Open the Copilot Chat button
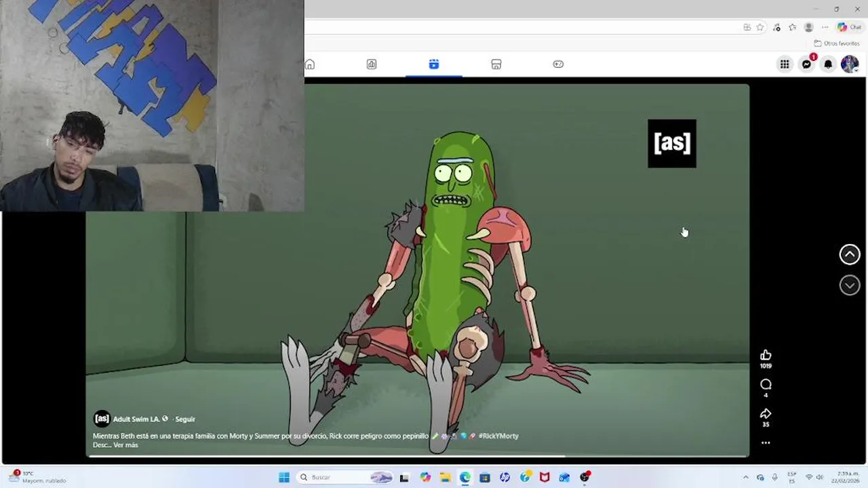 tap(849, 27)
